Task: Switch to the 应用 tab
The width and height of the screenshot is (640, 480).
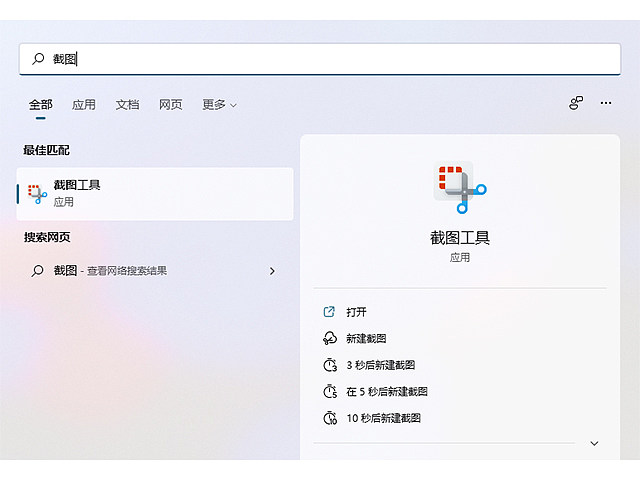Action: 84,105
